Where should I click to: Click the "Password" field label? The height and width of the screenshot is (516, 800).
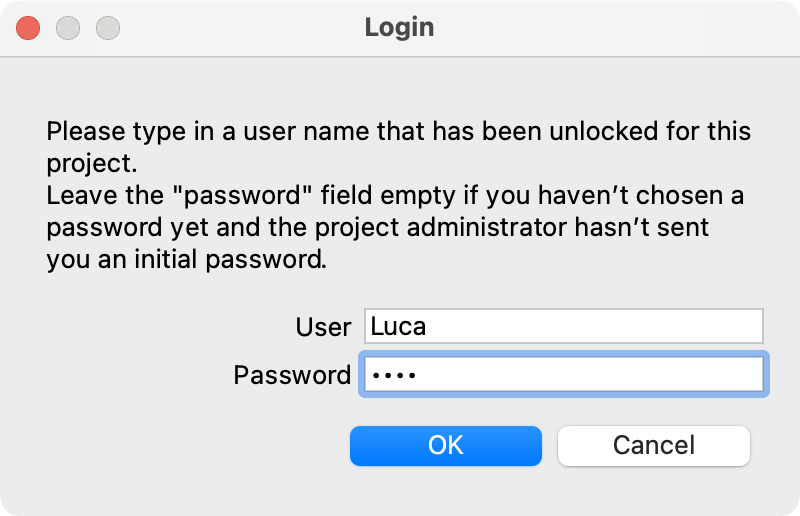click(x=292, y=375)
